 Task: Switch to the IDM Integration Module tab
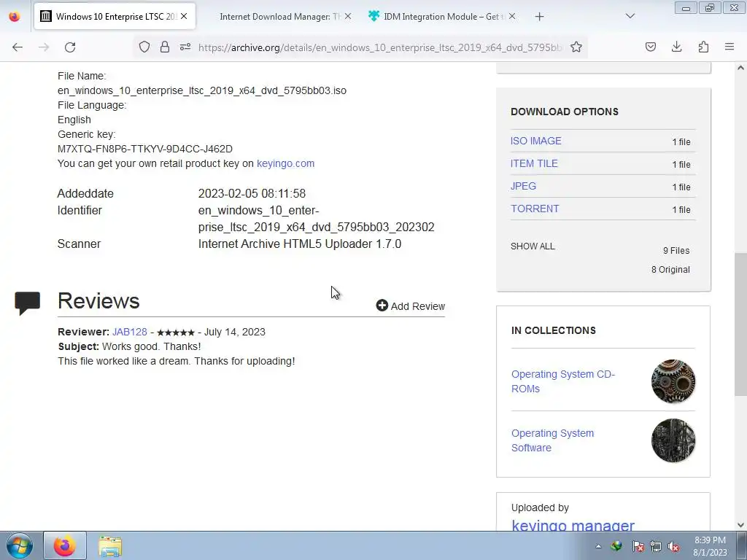click(443, 16)
